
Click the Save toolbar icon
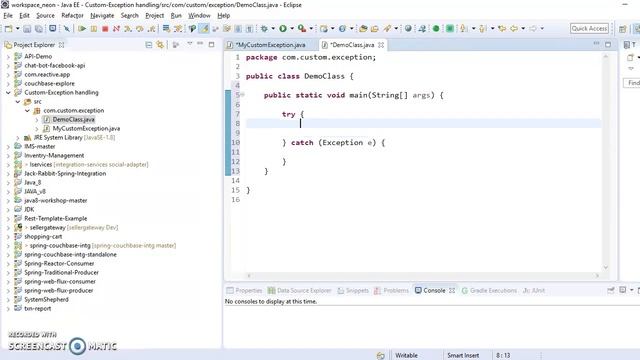click(27, 29)
